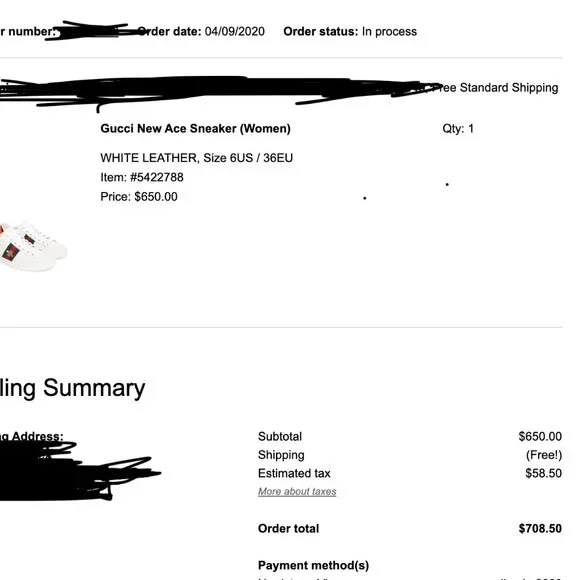Click the Free Standard Shipping text
This screenshot has width=580, height=580.
point(496,88)
